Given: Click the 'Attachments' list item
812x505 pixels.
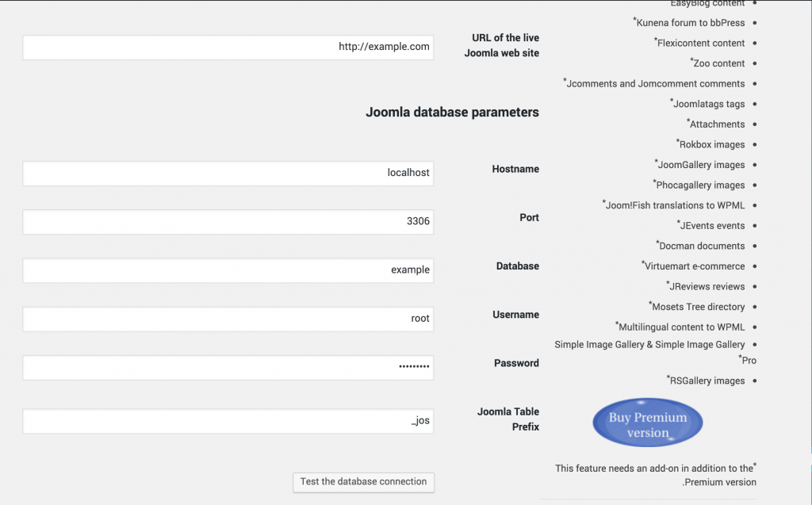Looking at the screenshot, I should click(716, 124).
